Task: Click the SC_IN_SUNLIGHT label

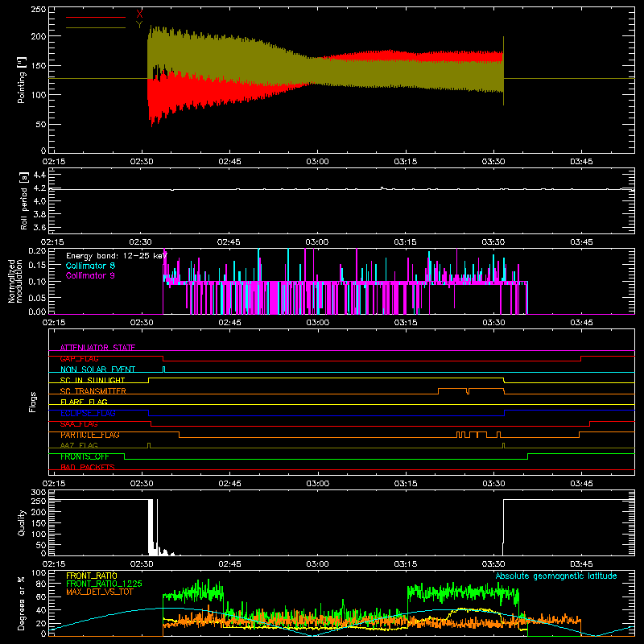Action: (93, 380)
